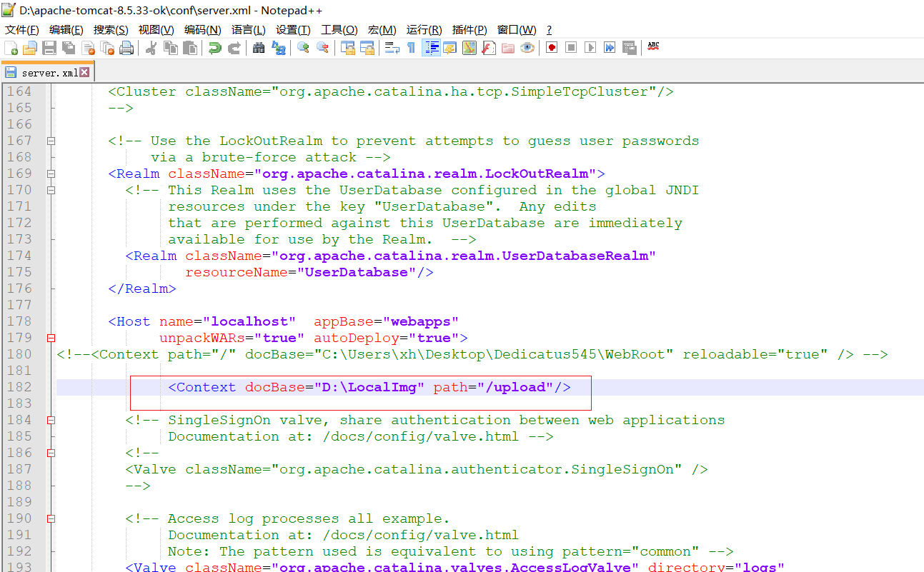The image size is (924, 572).
Task: Run the macro multiple times
Action: point(610,48)
